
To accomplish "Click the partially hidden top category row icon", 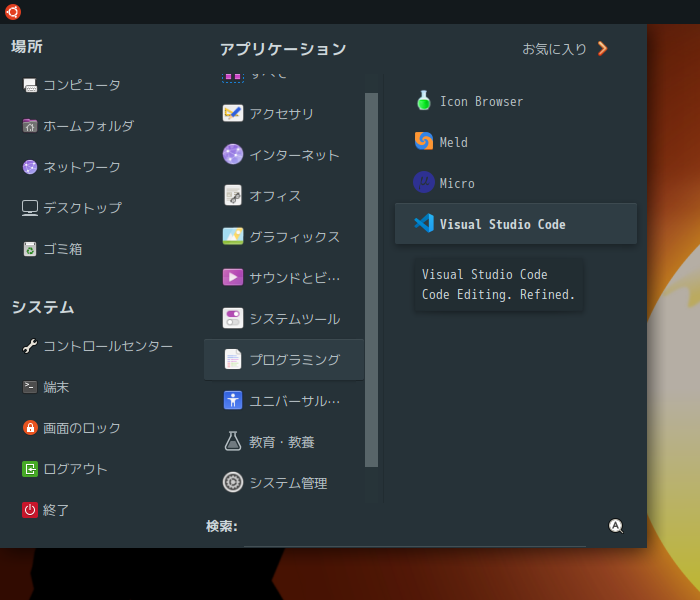I will point(233,77).
